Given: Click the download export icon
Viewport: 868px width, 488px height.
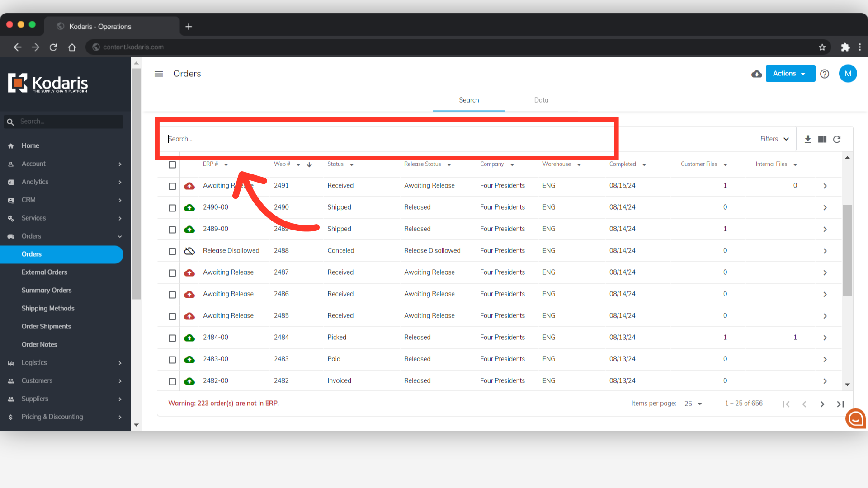Looking at the screenshot, I should [x=807, y=139].
